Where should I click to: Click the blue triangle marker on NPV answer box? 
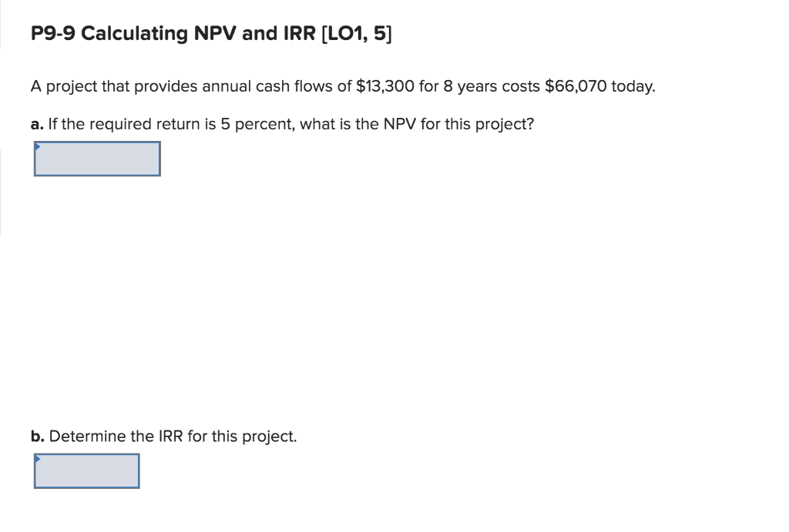pyautogui.click(x=36, y=145)
